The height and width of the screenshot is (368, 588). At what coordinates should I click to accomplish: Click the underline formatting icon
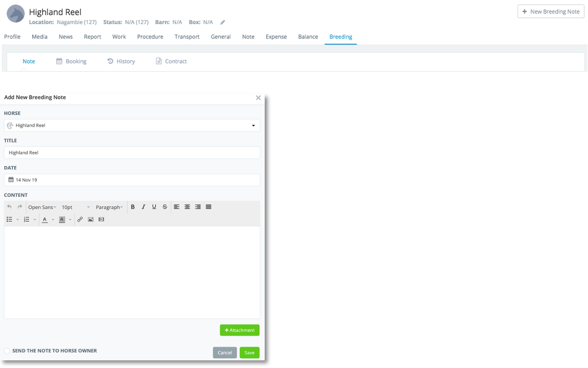point(154,207)
